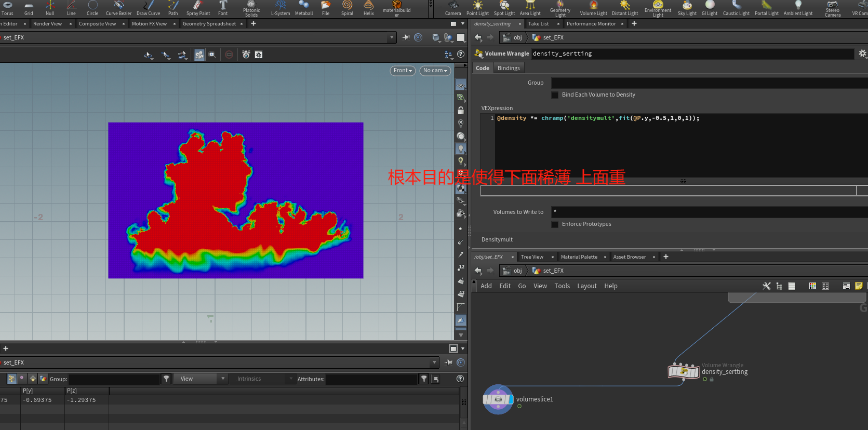Screen dimensions: 868x430
Task: Open the Tree View pane tab
Action: click(x=532, y=257)
